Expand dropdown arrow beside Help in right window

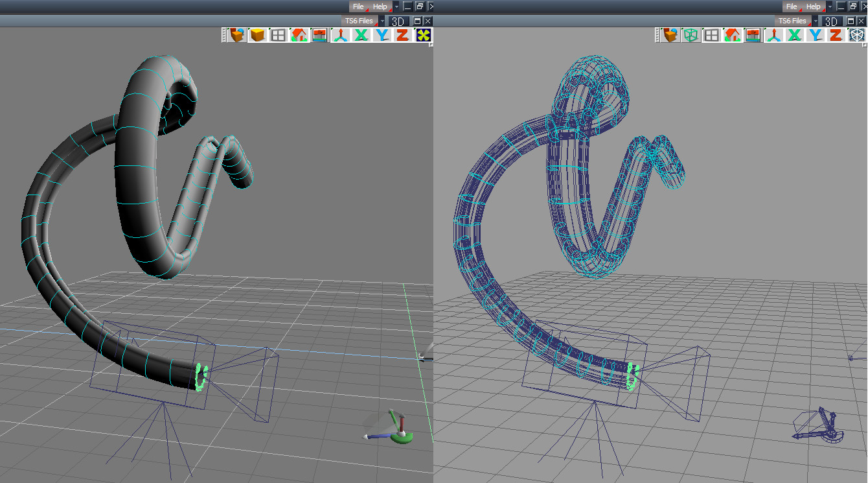(x=830, y=6)
